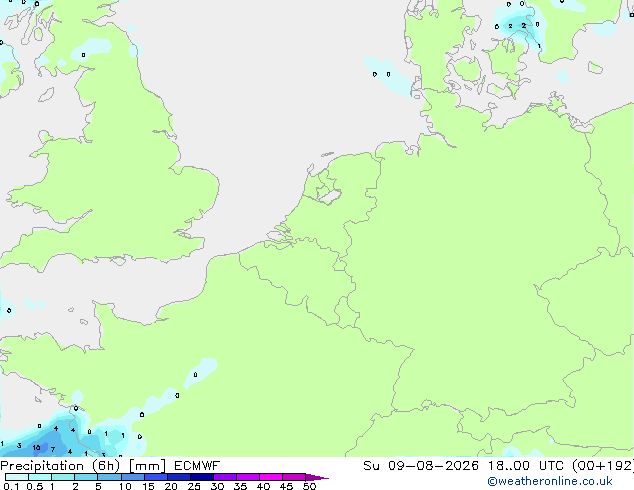Image resolution: width=634 pixels, height=490 pixels.
Task: Click the forecast offset '(00+192)'
Action: [x=602, y=466]
